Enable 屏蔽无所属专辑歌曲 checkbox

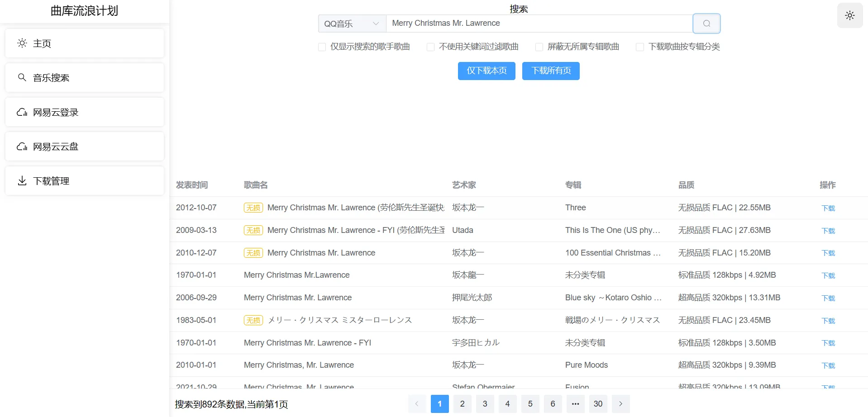click(539, 47)
